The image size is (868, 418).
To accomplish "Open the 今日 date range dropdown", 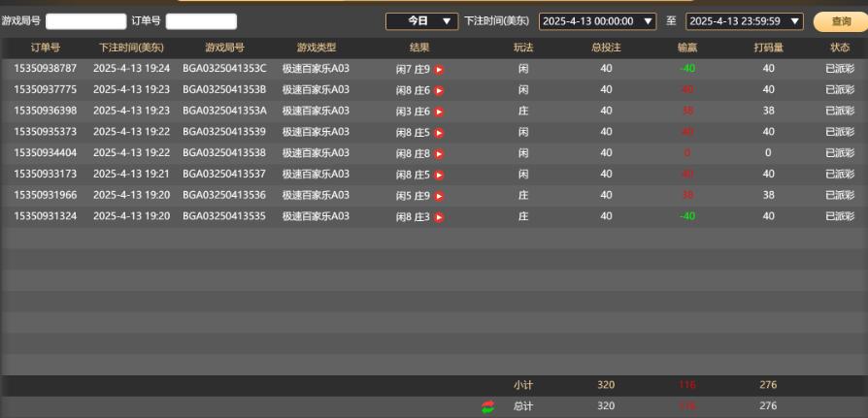I will click(422, 20).
